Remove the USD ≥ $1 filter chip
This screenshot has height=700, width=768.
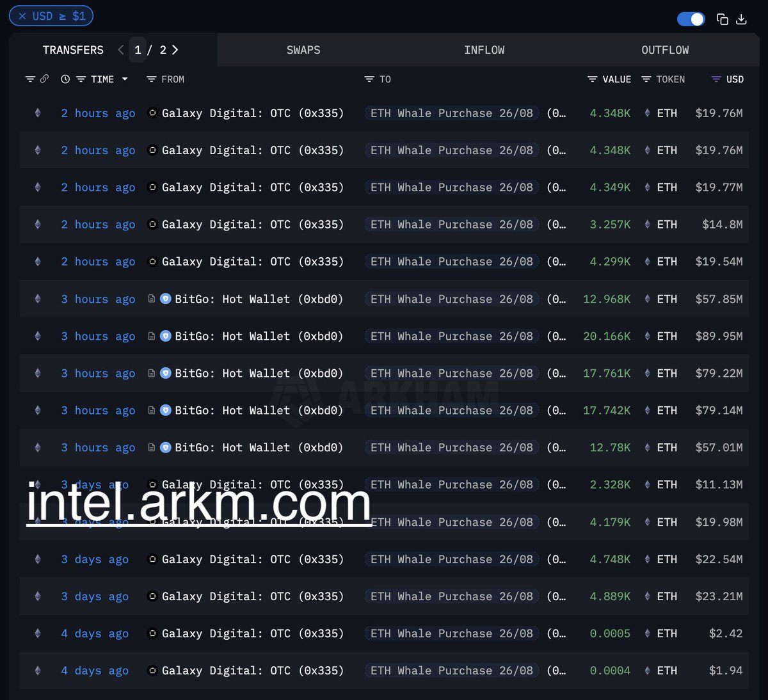click(x=22, y=16)
